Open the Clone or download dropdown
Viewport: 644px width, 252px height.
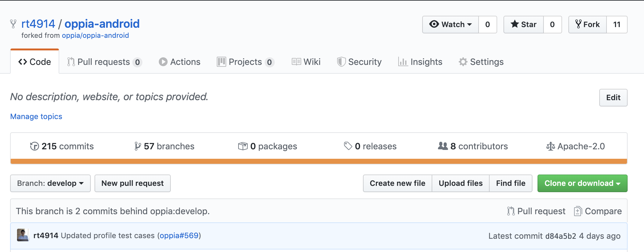[583, 183]
